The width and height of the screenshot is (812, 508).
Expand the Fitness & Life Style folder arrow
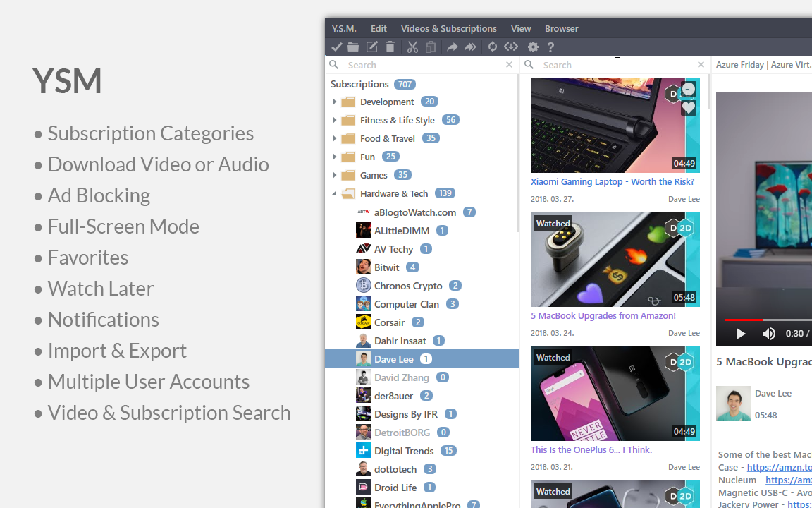click(x=335, y=120)
